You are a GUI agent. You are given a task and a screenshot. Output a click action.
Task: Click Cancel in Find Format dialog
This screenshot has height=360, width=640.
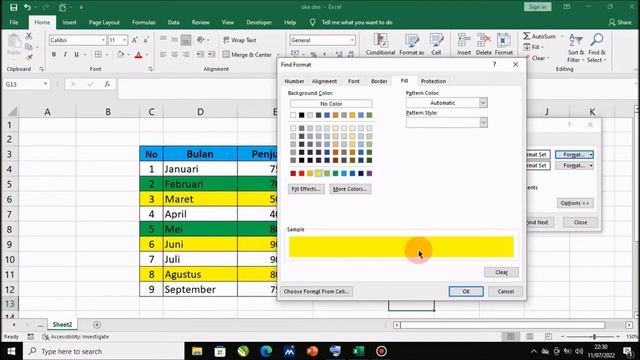tap(506, 291)
